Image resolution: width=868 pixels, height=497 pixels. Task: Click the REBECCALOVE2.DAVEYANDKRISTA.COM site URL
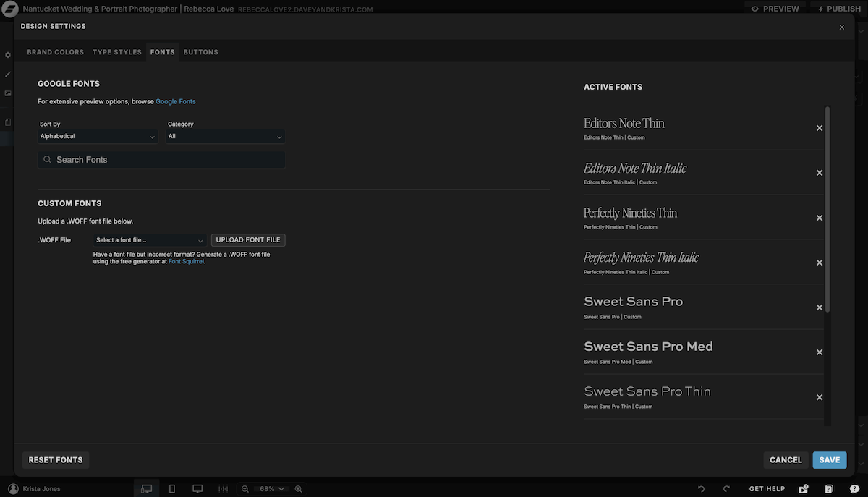pyautogui.click(x=305, y=9)
